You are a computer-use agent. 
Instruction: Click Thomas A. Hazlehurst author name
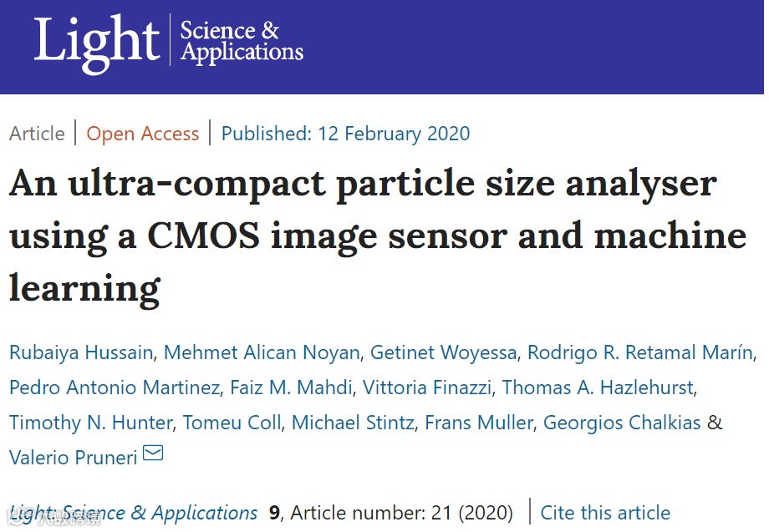pos(598,388)
